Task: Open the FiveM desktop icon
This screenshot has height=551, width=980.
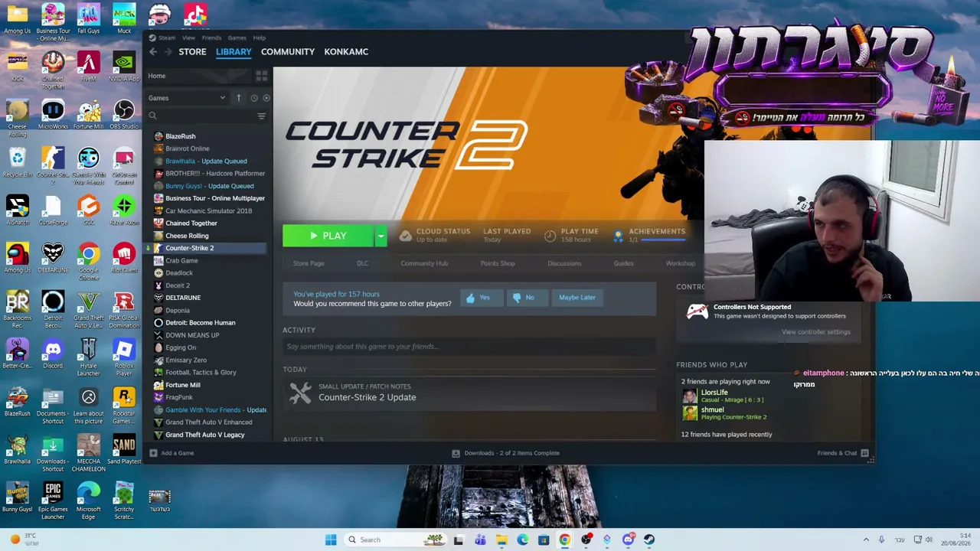Action: click(88, 67)
